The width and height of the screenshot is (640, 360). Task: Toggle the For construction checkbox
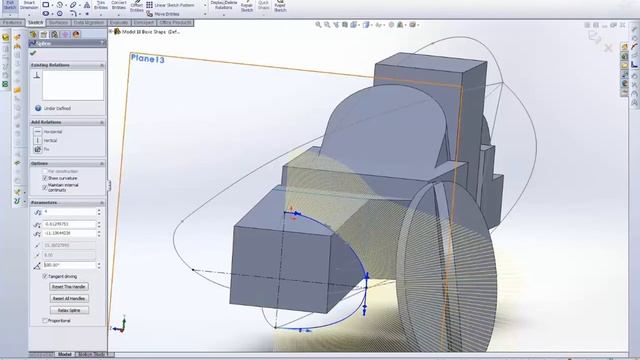click(45, 171)
